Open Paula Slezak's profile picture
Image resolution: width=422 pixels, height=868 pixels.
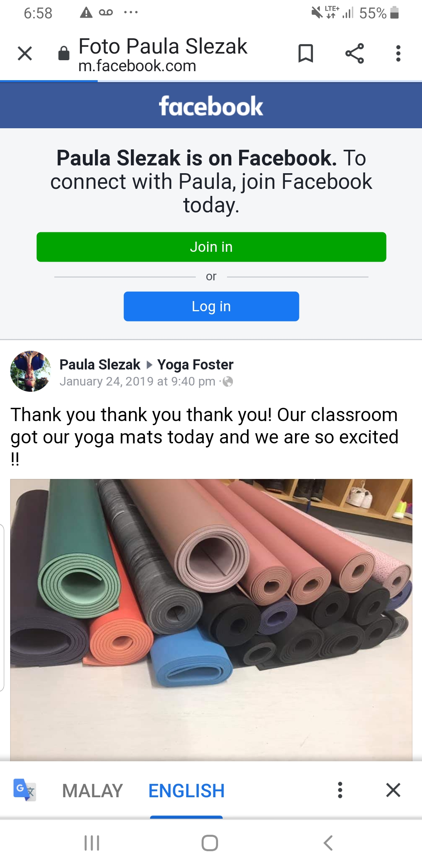(30, 371)
